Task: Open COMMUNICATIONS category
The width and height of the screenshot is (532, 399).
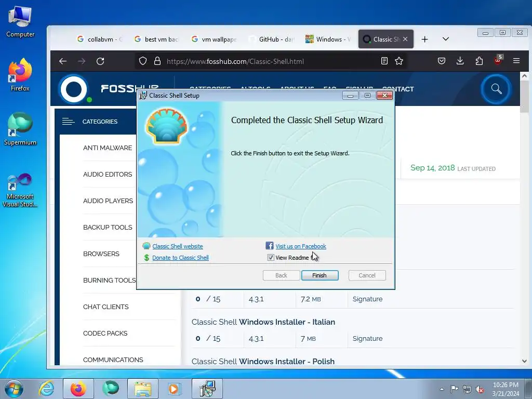Action: [x=113, y=360]
